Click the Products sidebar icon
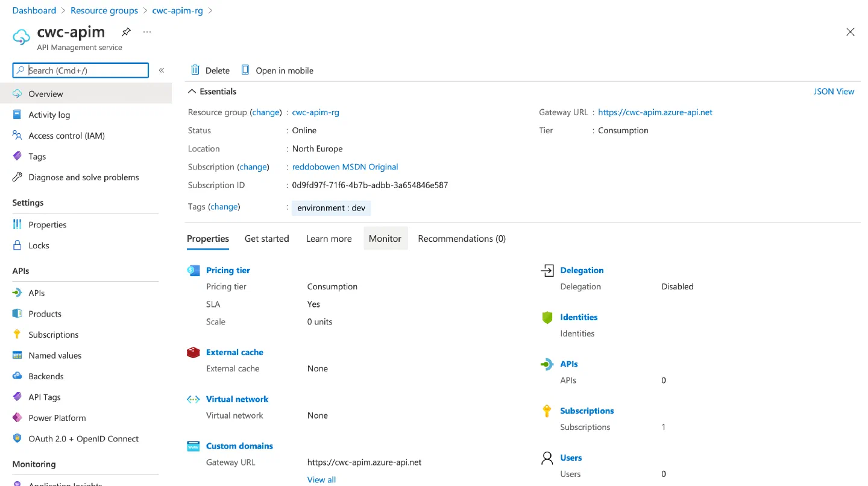 [17, 314]
